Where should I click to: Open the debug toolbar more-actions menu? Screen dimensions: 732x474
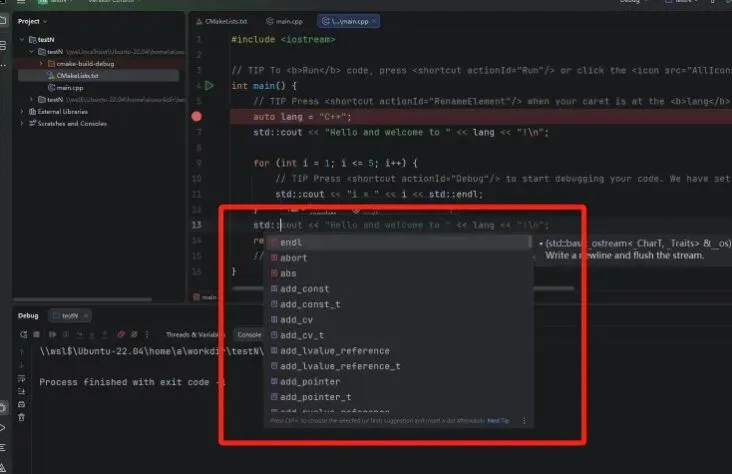(147, 334)
